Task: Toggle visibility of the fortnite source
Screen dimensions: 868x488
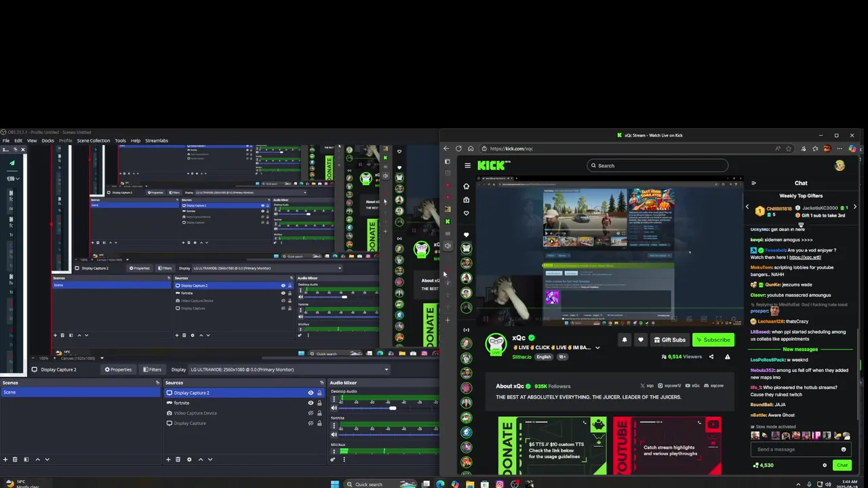Action: click(x=311, y=403)
